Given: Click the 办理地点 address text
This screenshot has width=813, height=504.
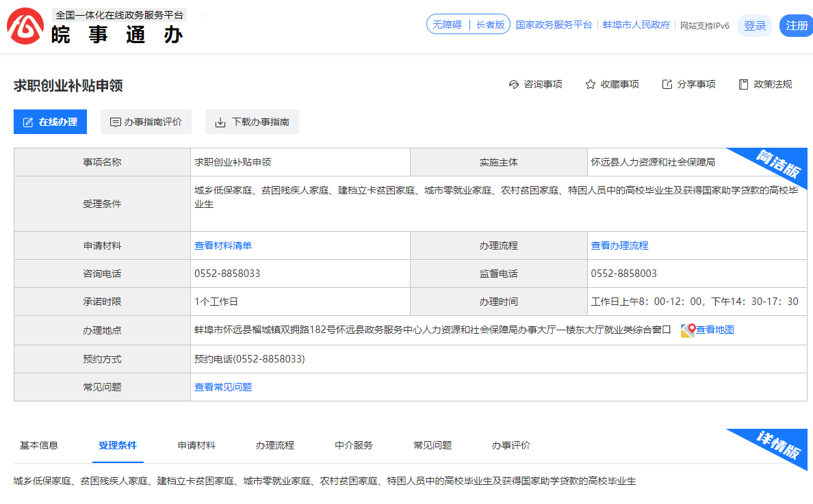Looking at the screenshot, I should tap(433, 330).
